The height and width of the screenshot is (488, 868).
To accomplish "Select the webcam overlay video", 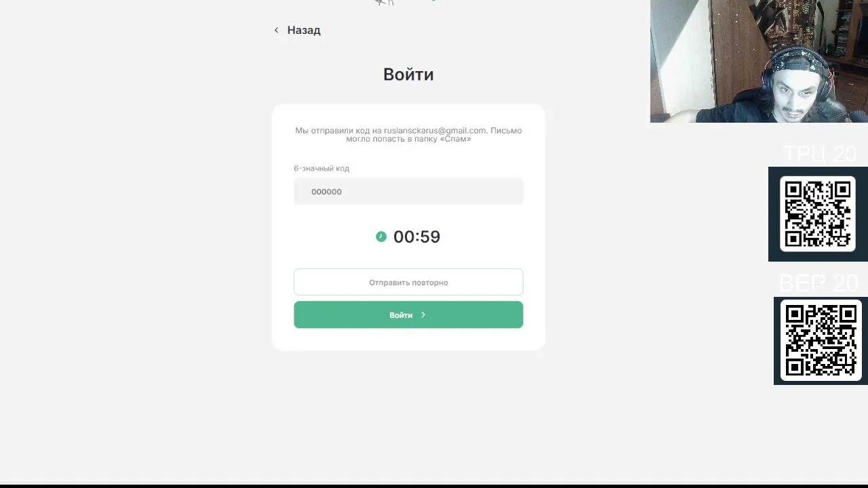I will [x=759, y=61].
